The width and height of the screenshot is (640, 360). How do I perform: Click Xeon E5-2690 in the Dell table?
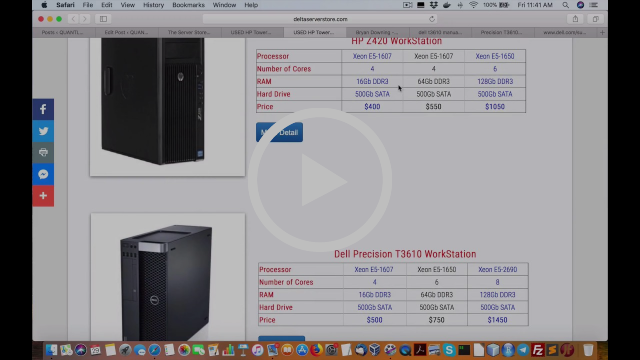coord(498,269)
